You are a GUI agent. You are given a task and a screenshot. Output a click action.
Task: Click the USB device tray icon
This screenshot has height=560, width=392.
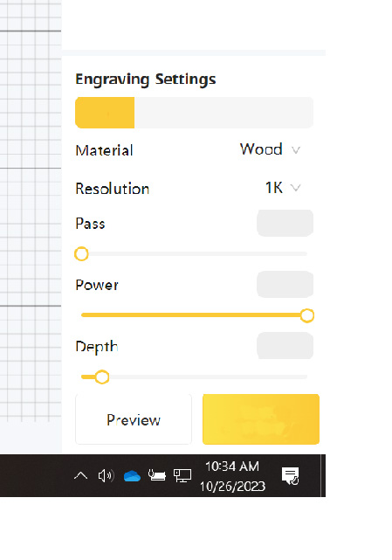(157, 475)
